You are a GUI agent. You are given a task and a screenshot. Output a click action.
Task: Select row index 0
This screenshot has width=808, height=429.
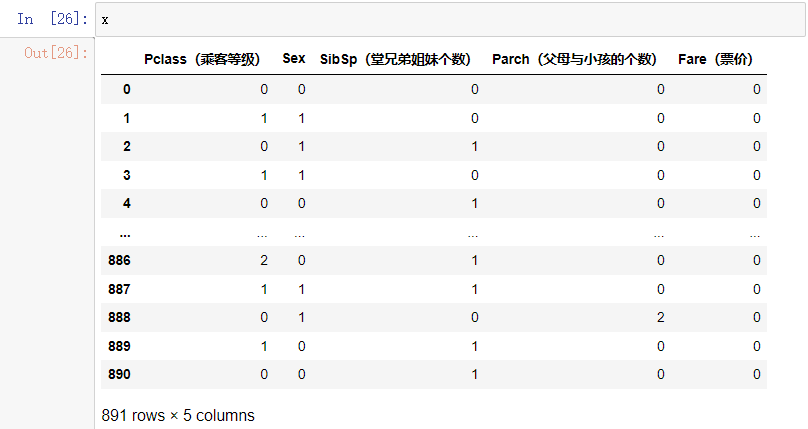point(127,90)
